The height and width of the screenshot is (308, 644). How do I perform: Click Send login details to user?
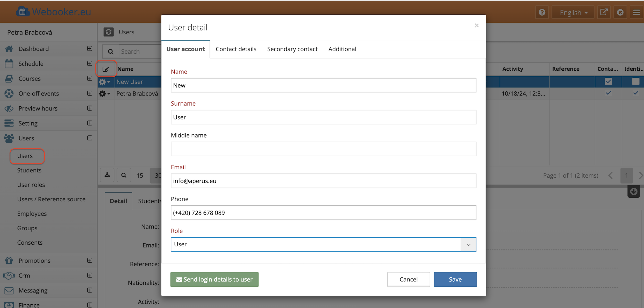click(214, 279)
